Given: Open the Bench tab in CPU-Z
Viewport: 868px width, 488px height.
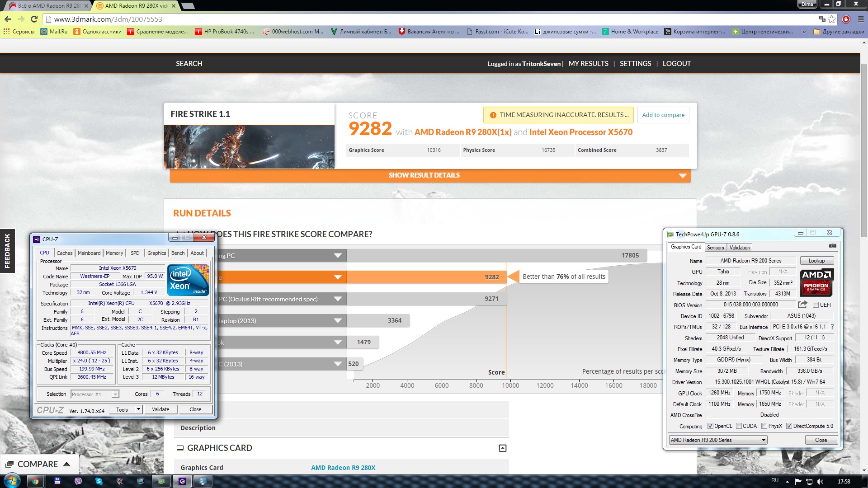Looking at the screenshot, I should coord(178,253).
